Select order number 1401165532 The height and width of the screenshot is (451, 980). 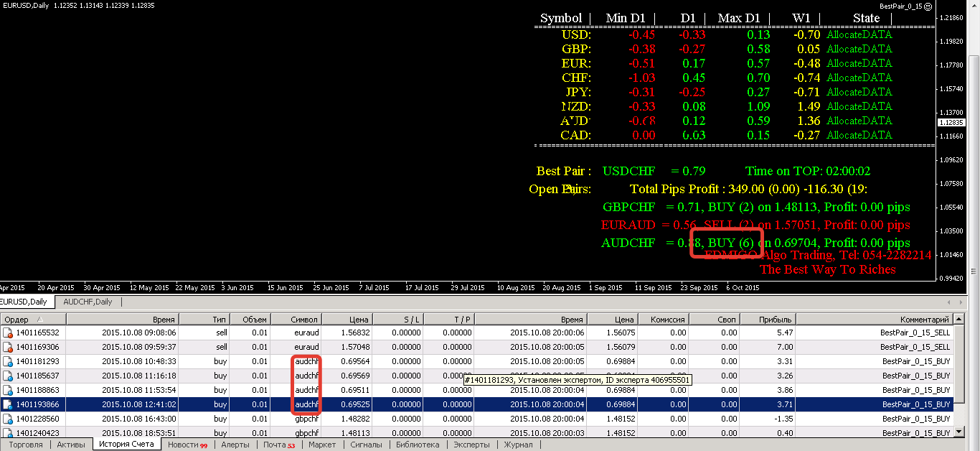(37, 333)
